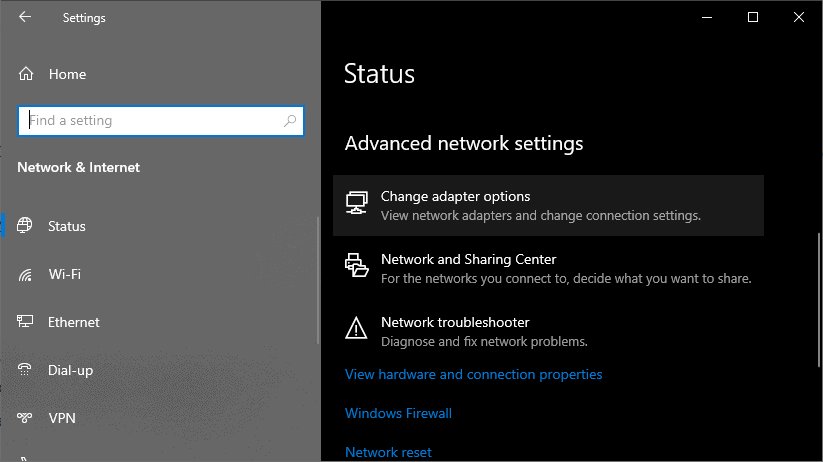Click the Change adapter options icon
Viewport: 823px width, 462px height.
(356, 204)
